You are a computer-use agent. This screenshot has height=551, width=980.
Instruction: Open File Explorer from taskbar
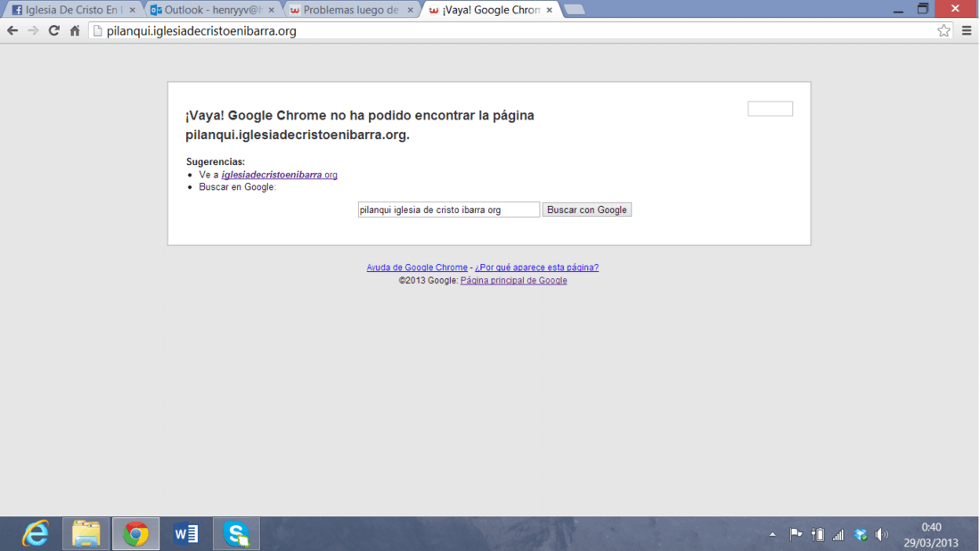click(86, 534)
